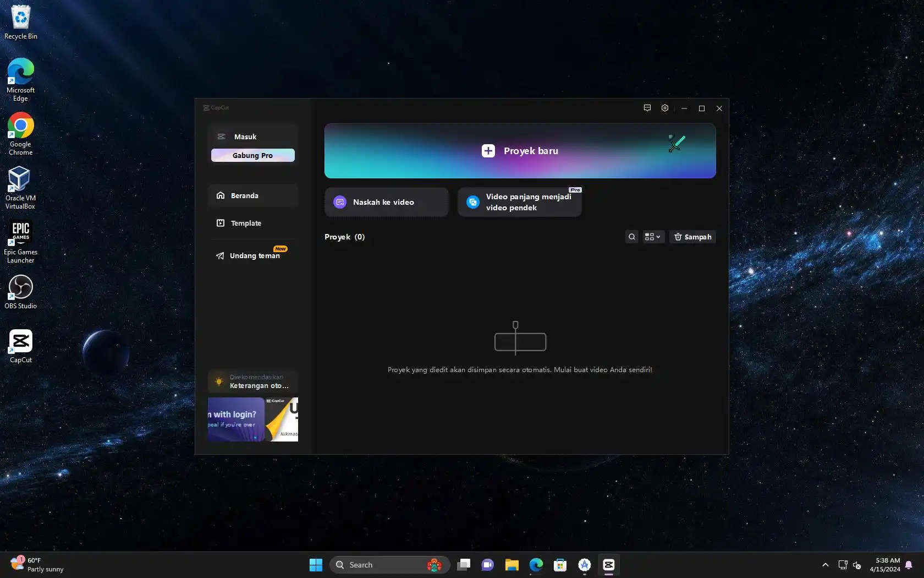The height and width of the screenshot is (578, 924).
Task: Open CapCut settings gear icon
Action: pyautogui.click(x=665, y=108)
